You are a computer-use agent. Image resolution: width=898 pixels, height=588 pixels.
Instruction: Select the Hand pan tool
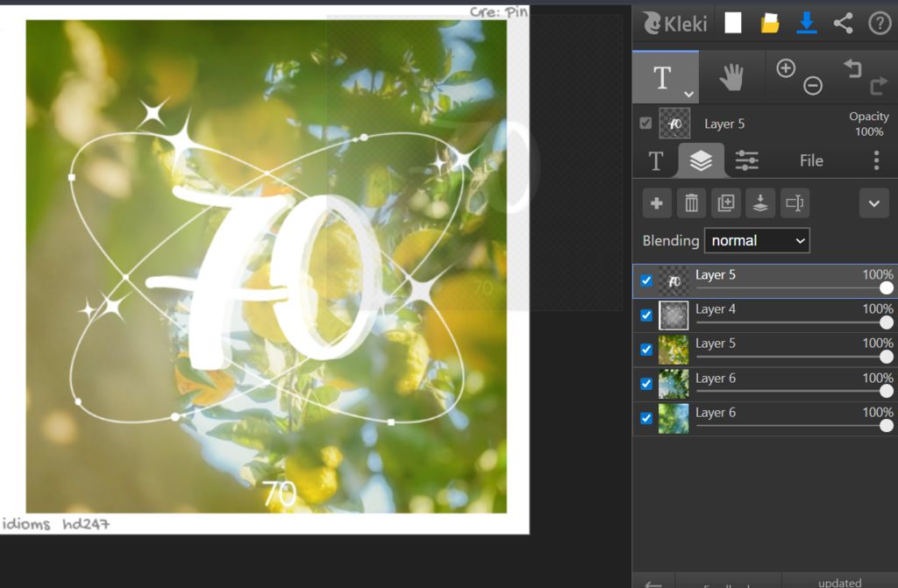point(731,78)
